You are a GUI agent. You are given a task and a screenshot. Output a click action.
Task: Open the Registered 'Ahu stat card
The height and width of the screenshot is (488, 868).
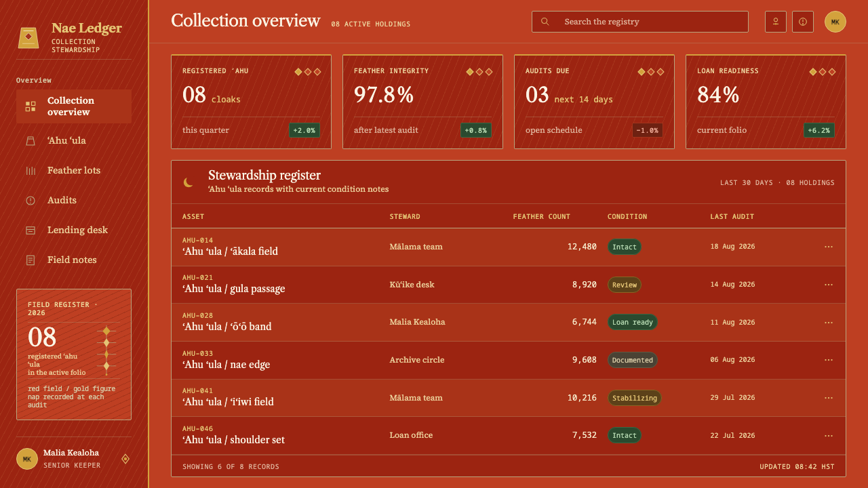click(x=251, y=102)
